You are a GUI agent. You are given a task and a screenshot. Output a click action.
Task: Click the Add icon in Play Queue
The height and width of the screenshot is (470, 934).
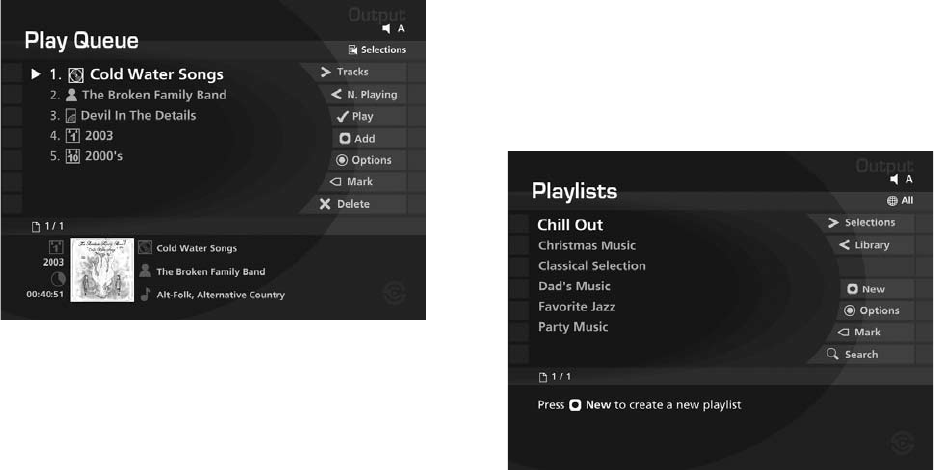coord(345,139)
